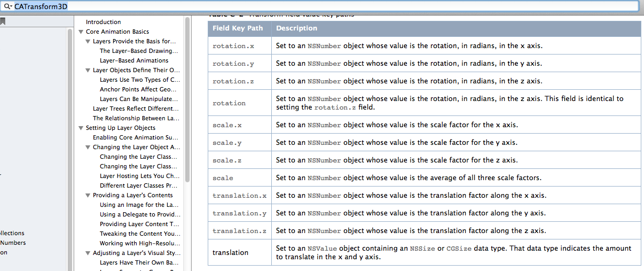Click the bookmark icon at top left
The width and height of the screenshot is (644, 271).
pyautogui.click(x=3, y=21)
